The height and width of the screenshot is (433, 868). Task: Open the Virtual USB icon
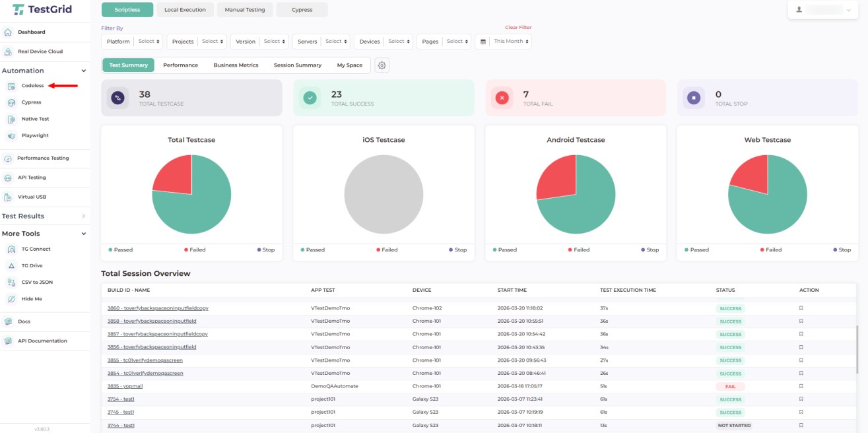(x=8, y=197)
